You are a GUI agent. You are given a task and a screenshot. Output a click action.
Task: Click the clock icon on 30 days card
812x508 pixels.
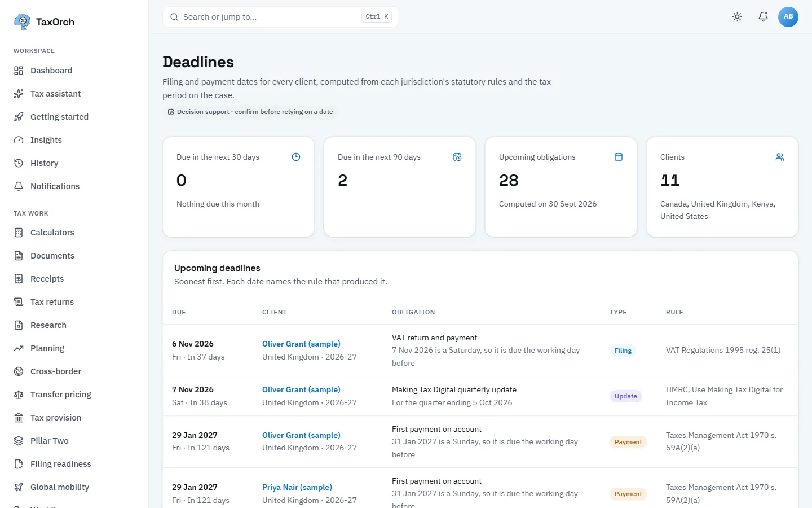[296, 157]
